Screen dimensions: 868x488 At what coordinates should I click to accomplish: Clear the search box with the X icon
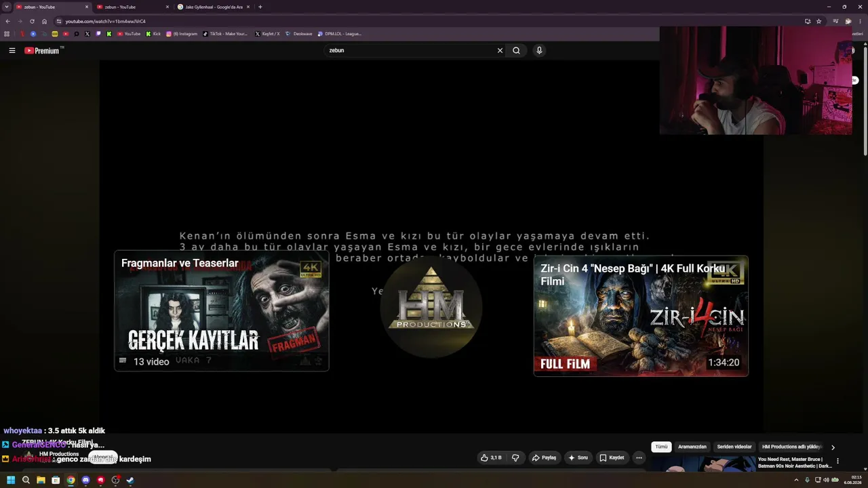click(x=500, y=50)
